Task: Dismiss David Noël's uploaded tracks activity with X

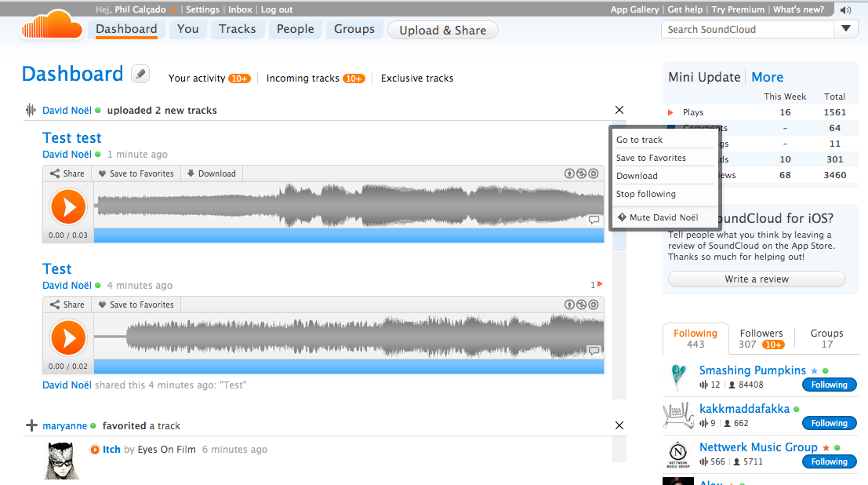Action: coord(619,110)
